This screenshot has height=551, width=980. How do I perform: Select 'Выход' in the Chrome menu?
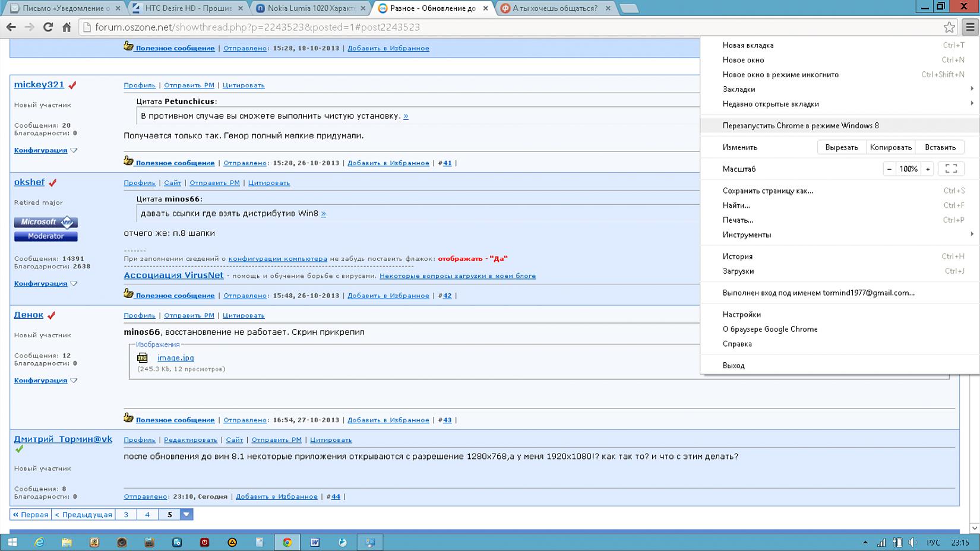pos(840,365)
